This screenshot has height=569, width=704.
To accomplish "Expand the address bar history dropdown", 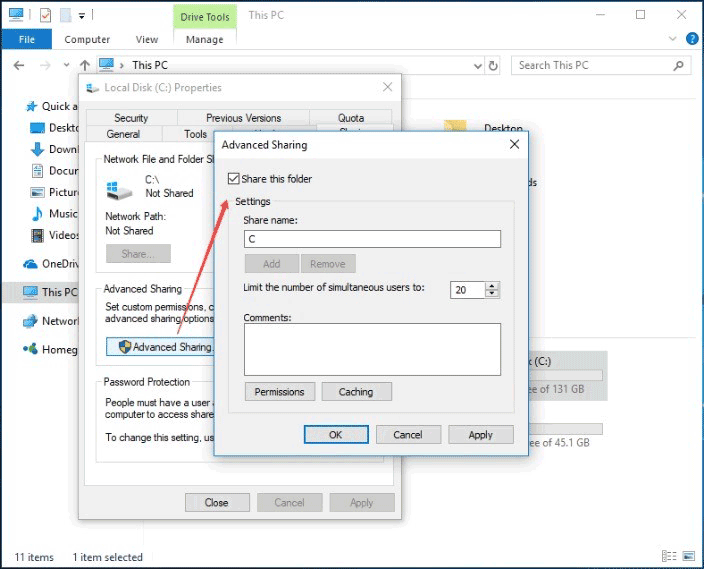I will 478,66.
